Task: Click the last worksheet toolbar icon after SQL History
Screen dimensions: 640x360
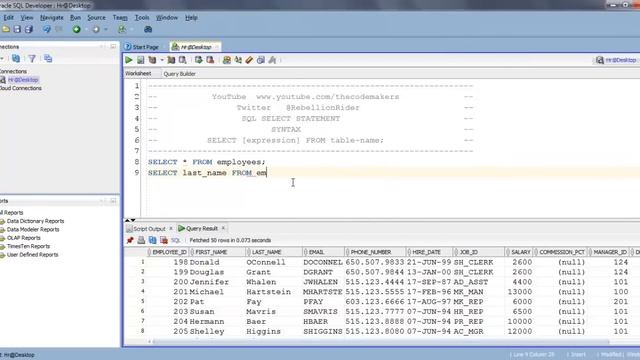Action: point(272,60)
